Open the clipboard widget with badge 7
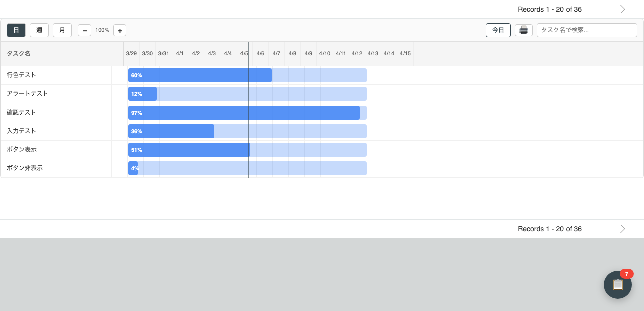Image resolution: width=644 pixels, height=311 pixels. tap(618, 285)
